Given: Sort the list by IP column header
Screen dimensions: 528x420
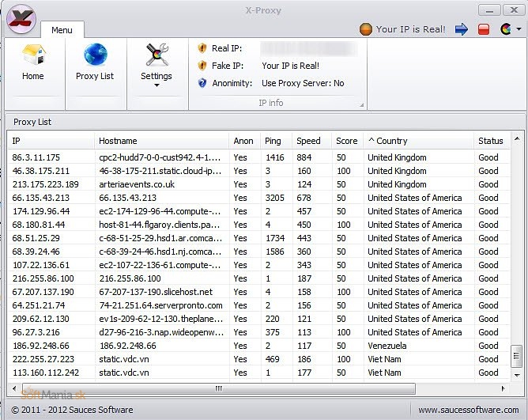Looking at the screenshot, I should click(51, 141).
